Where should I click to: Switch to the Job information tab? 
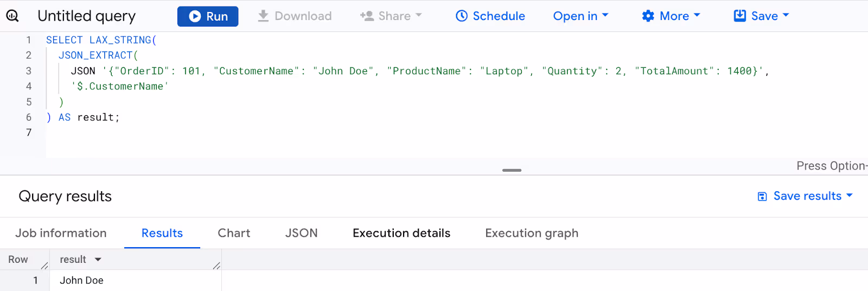61,233
